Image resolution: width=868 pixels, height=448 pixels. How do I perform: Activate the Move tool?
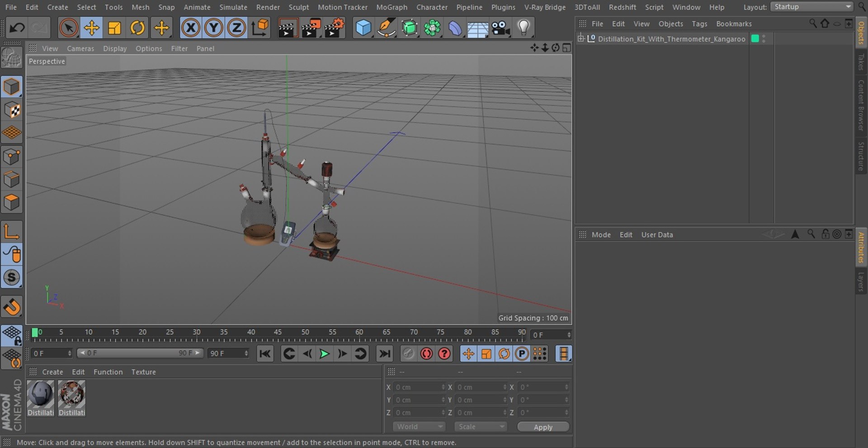pos(91,28)
